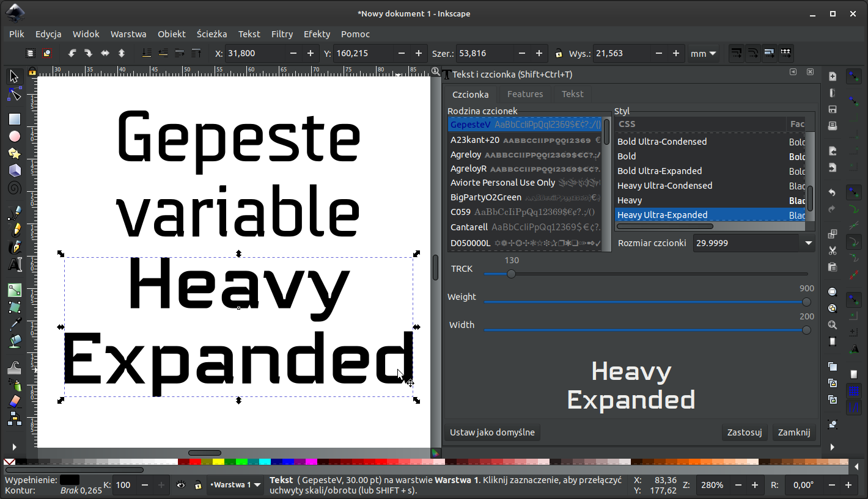Pick the Star and polygon tool

[15, 153]
